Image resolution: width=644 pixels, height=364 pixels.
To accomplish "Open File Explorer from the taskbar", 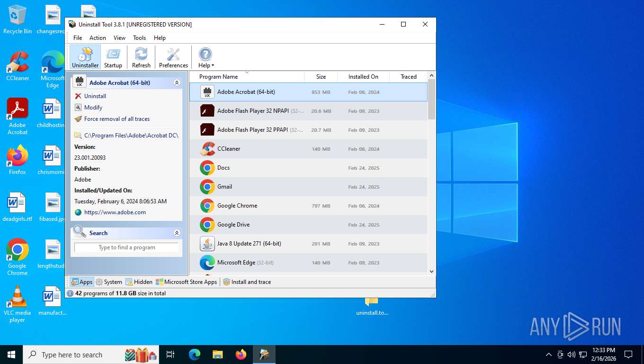I will coord(218,354).
